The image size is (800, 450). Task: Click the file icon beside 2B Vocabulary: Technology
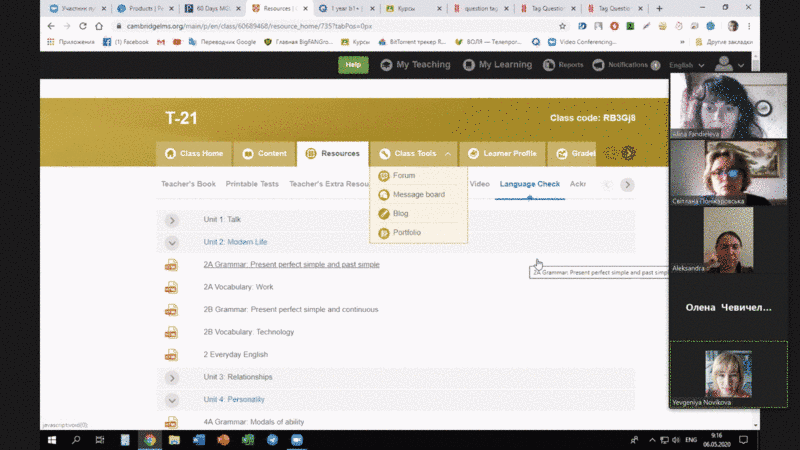tap(171, 332)
